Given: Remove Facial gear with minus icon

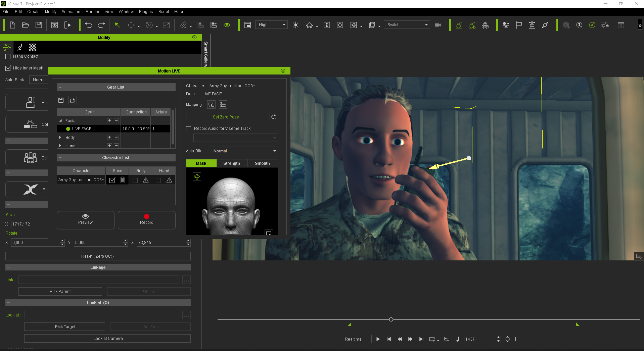Looking at the screenshot, I should [116, 120].
